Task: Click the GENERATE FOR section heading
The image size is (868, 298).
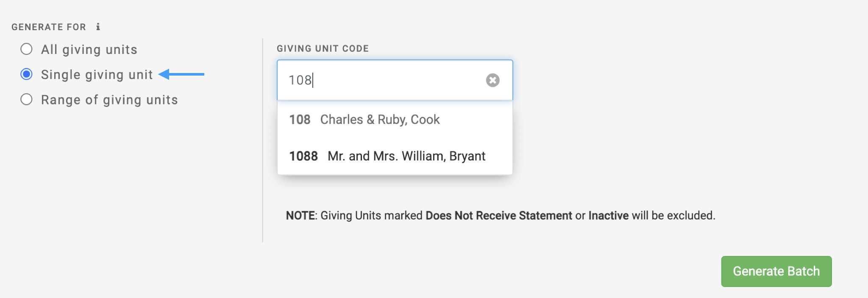Action: click(49, 27)
